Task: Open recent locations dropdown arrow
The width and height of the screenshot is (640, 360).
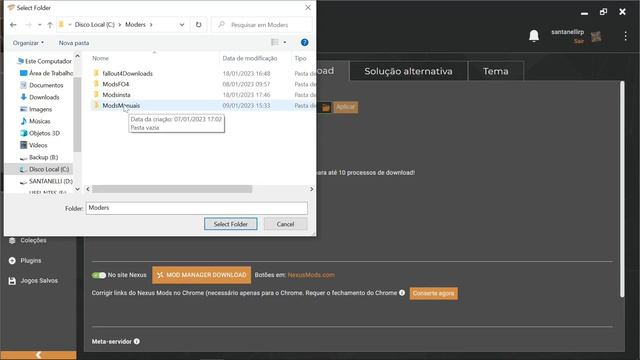Action: (x=40, y=25)
